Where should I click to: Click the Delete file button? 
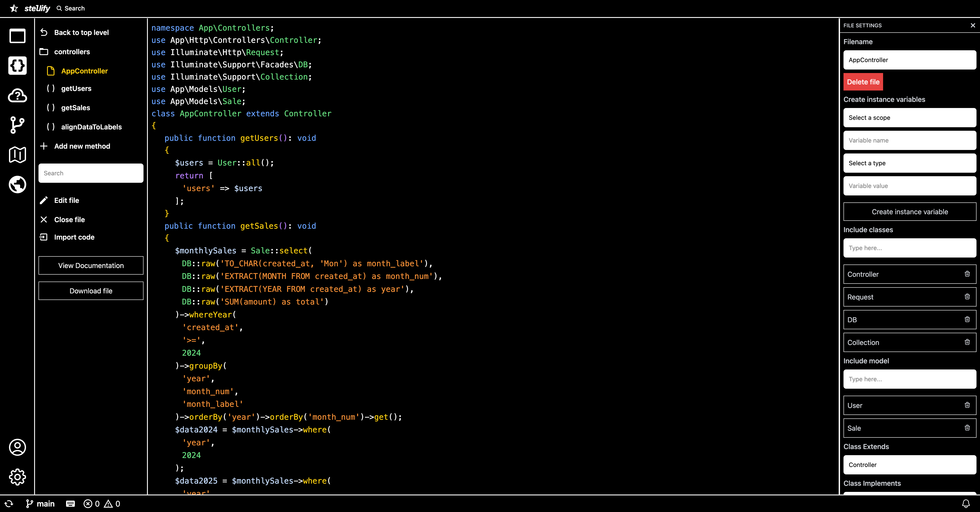tap(863, 82)
